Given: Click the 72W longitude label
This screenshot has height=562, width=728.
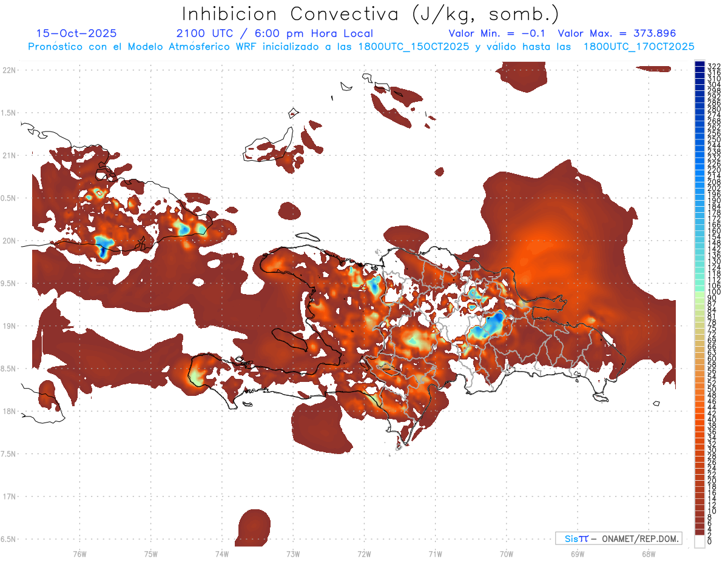Looking at the screenshot, I should pos(364,554).
